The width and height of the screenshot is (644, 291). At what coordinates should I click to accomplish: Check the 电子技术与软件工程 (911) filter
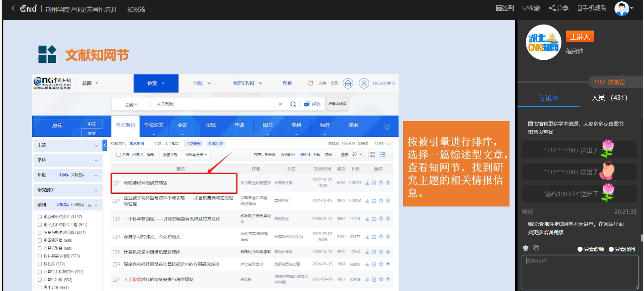point(40,225)
